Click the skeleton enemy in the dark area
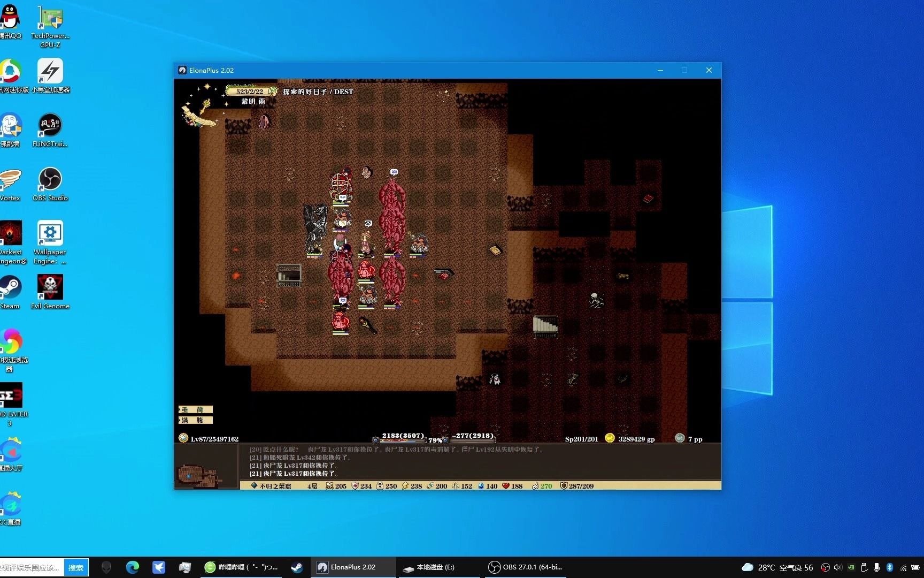 596,300
